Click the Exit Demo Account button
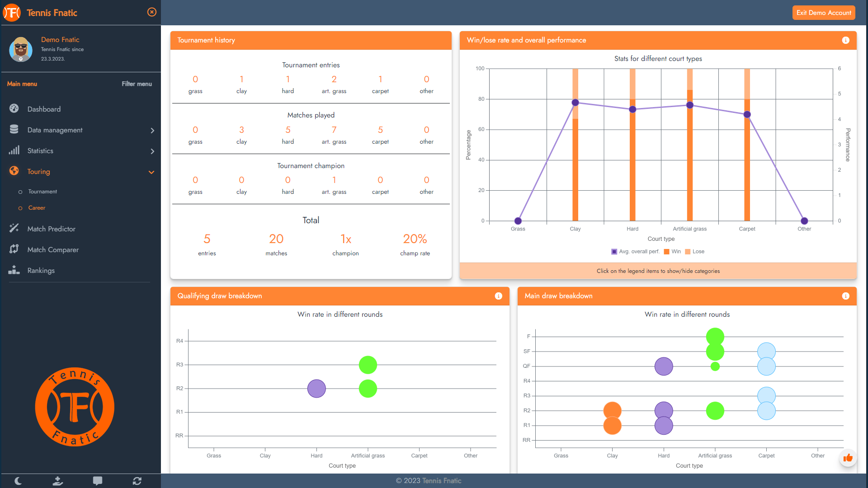Screen dimensions: 868x488 coord(824,13)
